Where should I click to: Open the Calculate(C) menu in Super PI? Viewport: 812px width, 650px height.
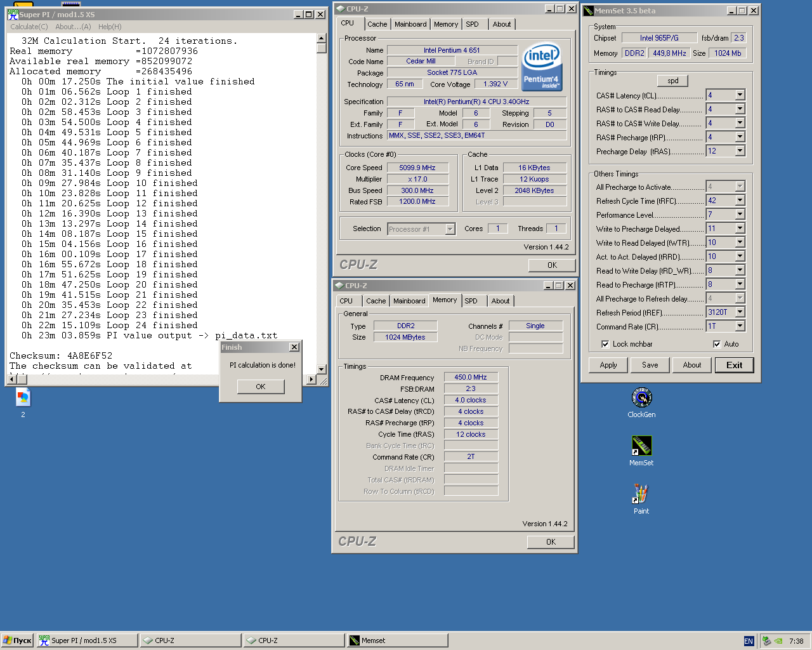pos(29,27)
